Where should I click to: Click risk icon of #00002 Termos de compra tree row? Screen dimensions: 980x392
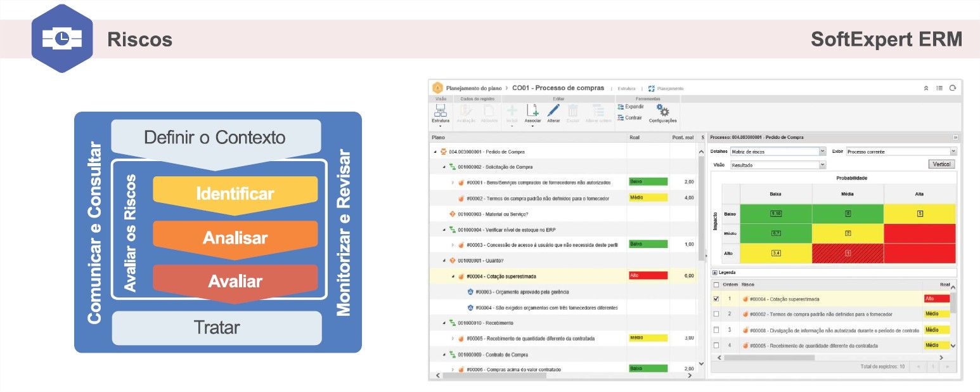(x=461, y=199)
